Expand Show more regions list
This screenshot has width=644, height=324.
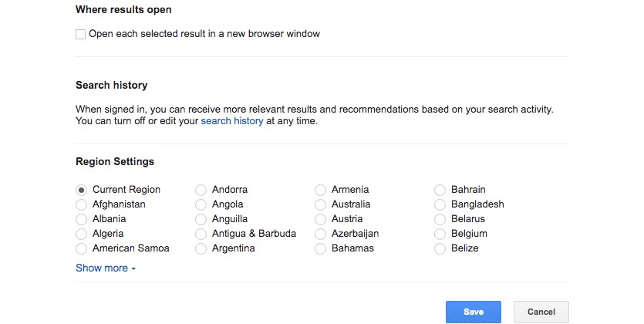(x=106, y=268)
